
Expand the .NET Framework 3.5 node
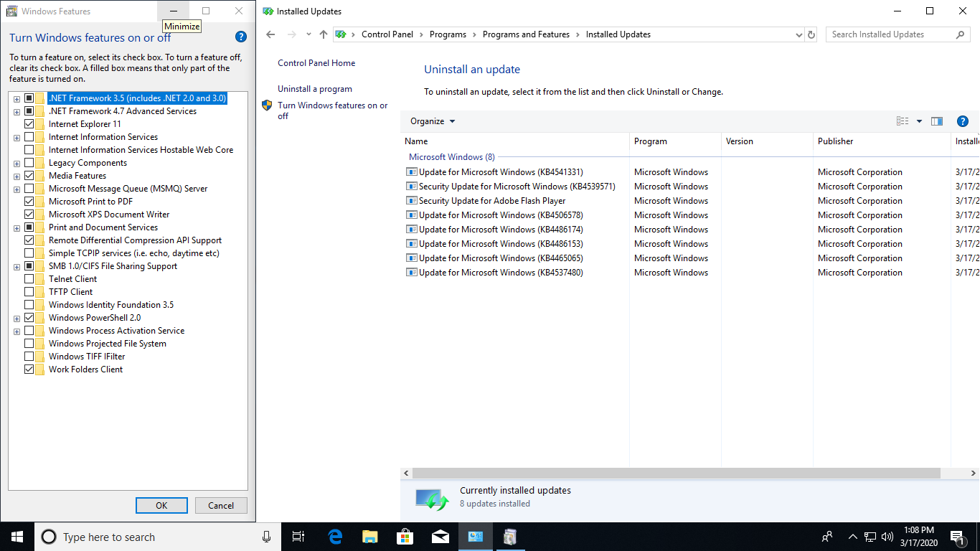(17, 99)
